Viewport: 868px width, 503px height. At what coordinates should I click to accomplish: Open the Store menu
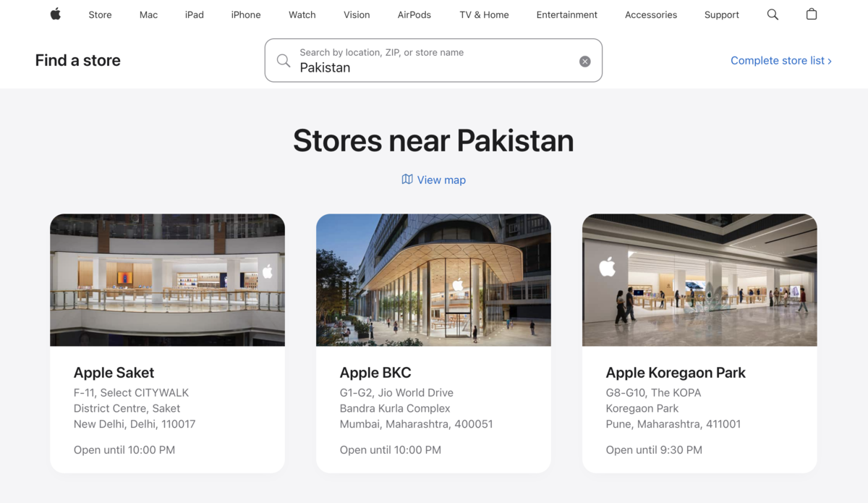tap(100, 14)
